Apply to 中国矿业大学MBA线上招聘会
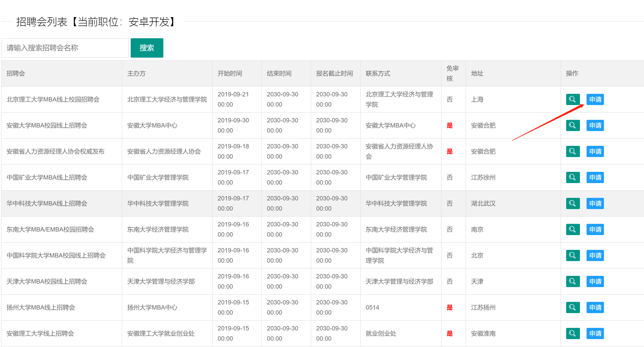The width and height of the screenshot is (644, 347). 595,177
